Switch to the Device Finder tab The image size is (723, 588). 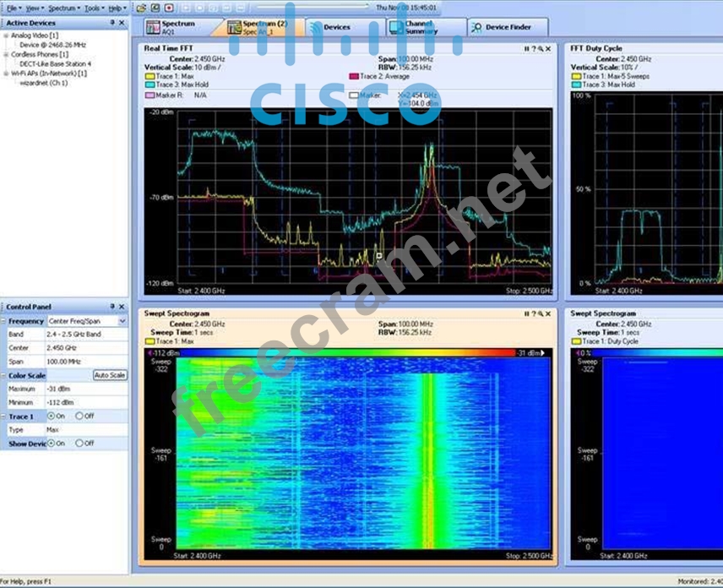(x=507, y=28)
